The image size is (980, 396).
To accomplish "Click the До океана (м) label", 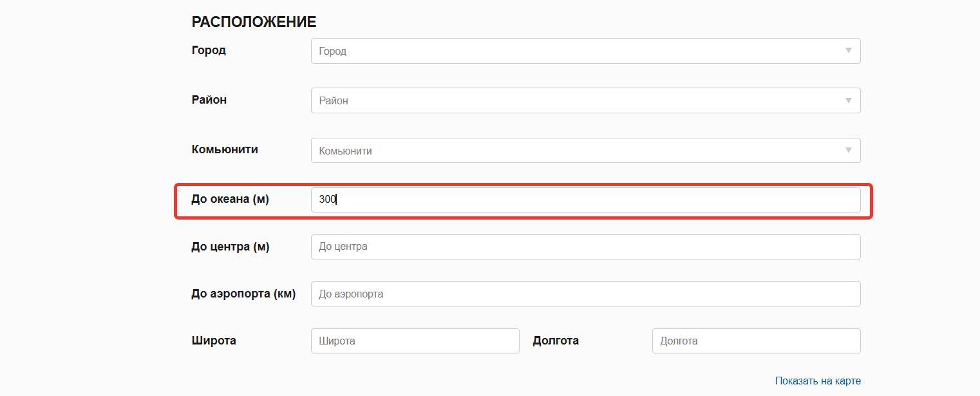I will pyautogui.click(x=231, y=200).
